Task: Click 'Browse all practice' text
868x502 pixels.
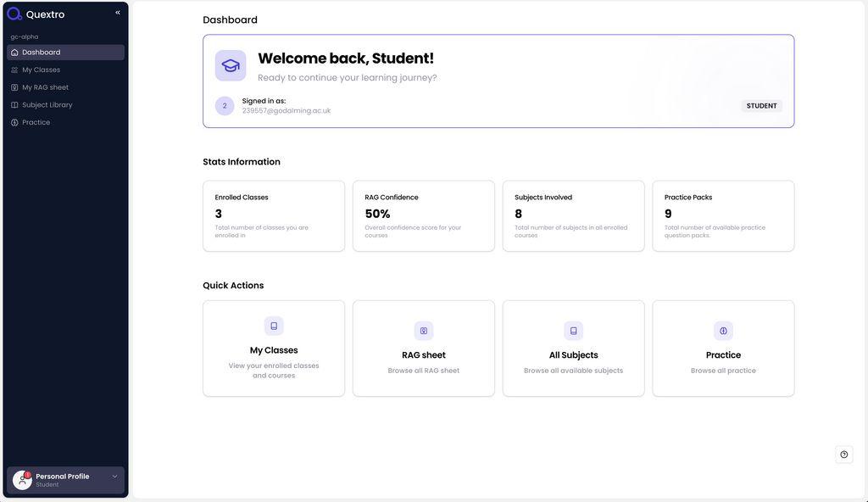Action: (x=723, y=371)
